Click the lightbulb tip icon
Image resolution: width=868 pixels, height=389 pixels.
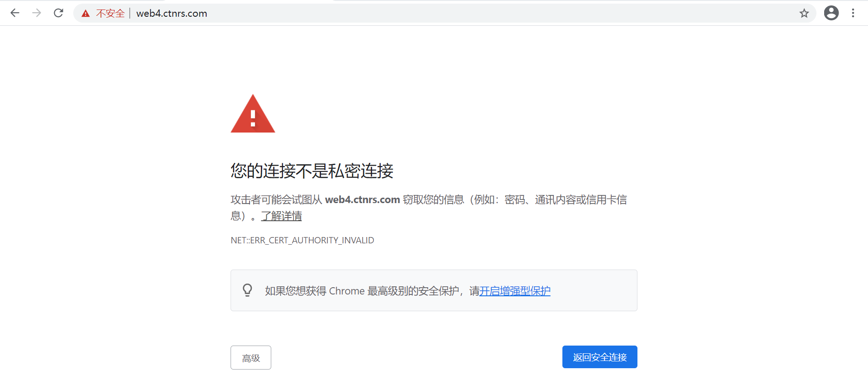coord(247,290)
